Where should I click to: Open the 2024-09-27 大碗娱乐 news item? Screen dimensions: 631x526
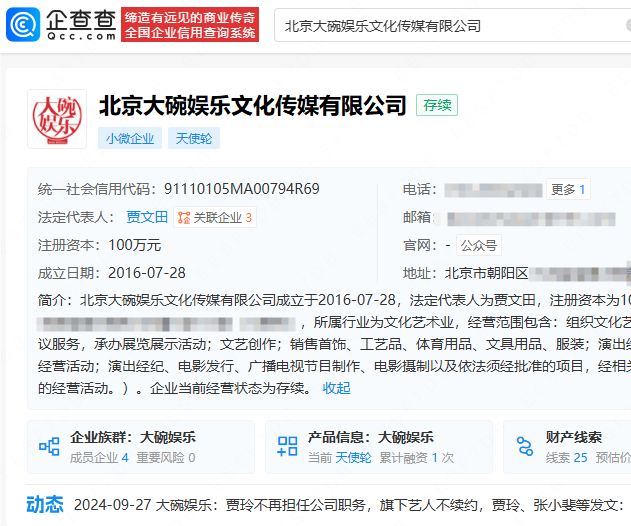tap(348, 505)
